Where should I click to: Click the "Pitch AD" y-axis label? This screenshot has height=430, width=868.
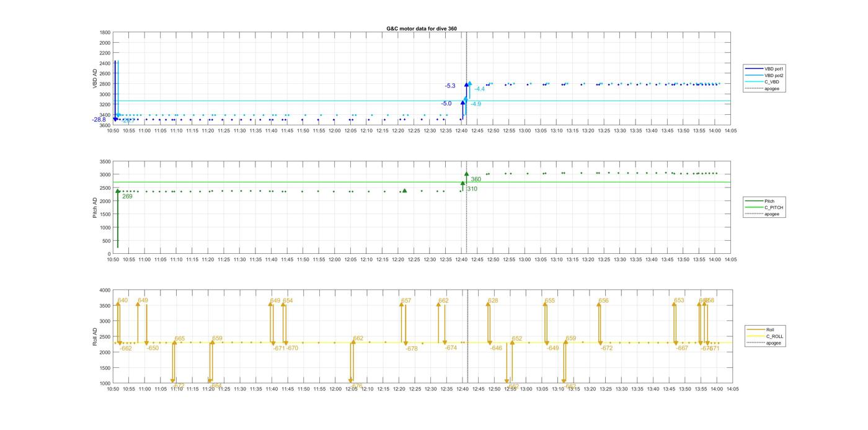tap(95, 207)
